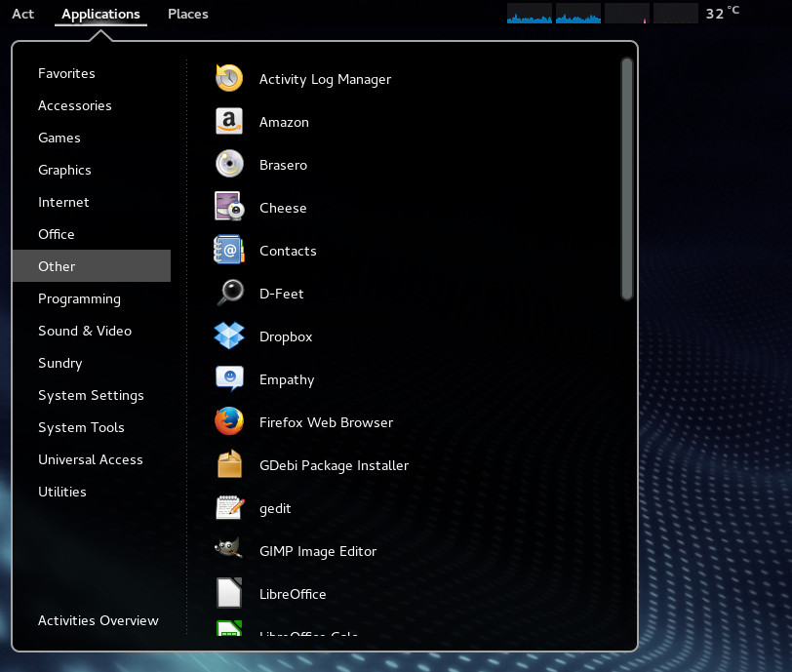Click the gedit notepad icon
The width and height of the screenshot is (792, 672).
tap(230, 507)
